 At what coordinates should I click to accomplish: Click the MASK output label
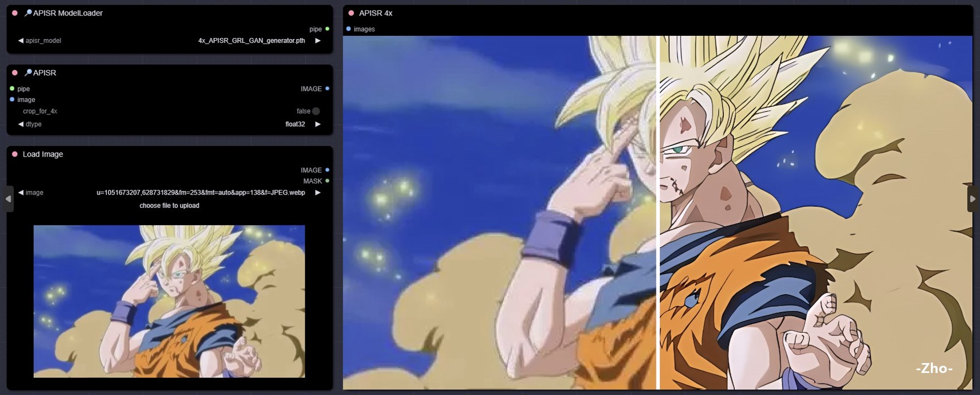(x=312, y=181)
